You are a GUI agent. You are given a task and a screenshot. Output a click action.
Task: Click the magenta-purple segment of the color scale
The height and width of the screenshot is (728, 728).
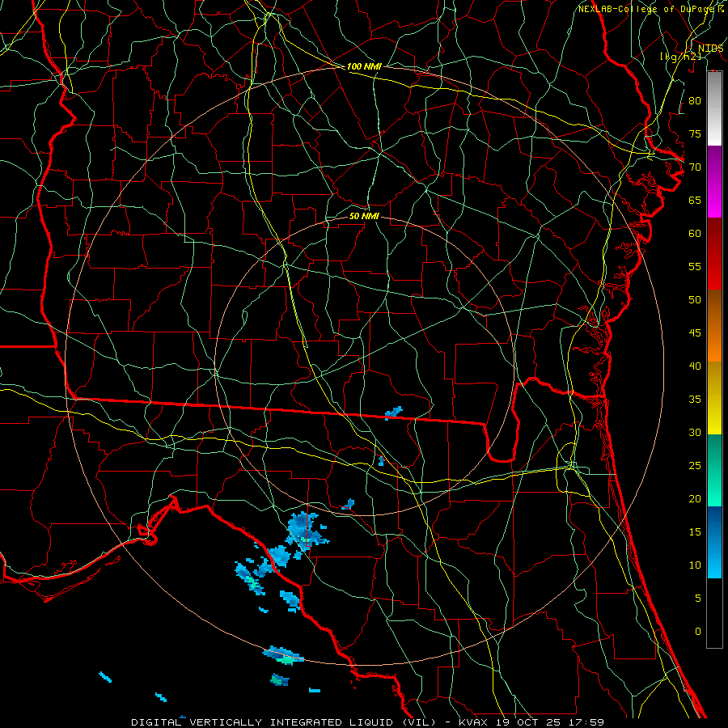point(714,181)
